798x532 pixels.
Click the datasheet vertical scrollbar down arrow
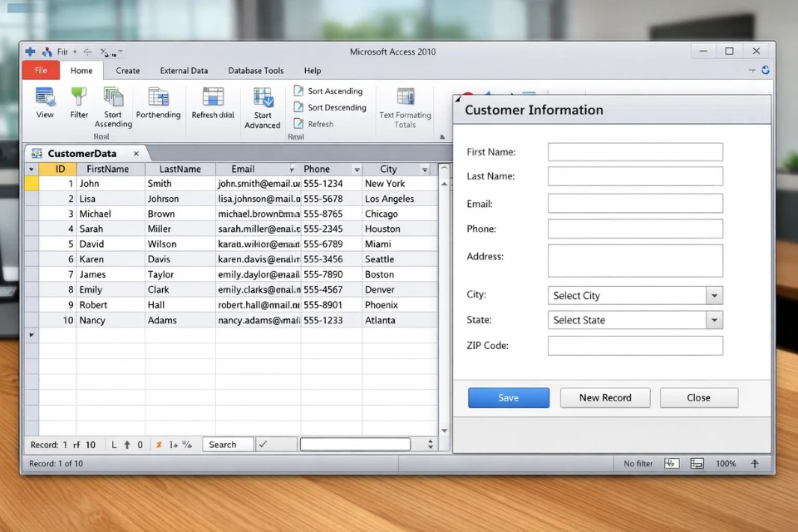pos(444,430)
